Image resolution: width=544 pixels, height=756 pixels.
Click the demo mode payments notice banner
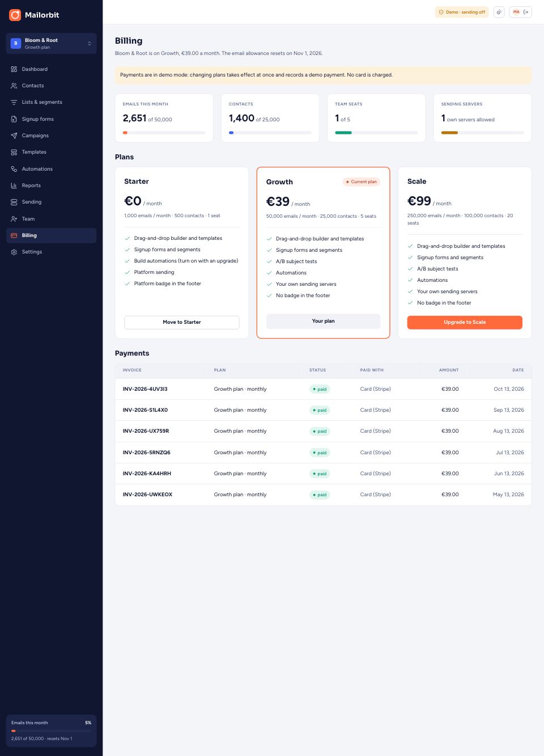323,75
